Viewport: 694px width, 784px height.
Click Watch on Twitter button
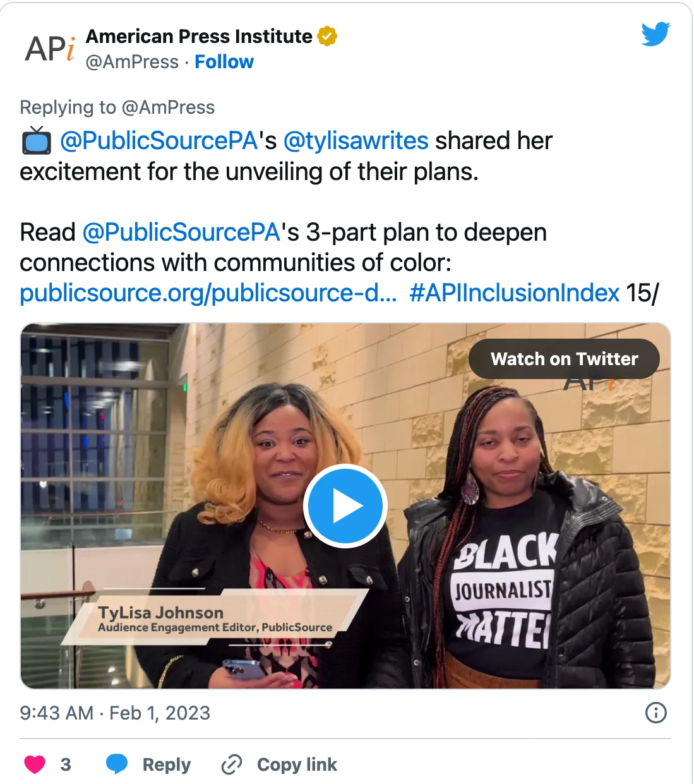(x=564, y=359)
